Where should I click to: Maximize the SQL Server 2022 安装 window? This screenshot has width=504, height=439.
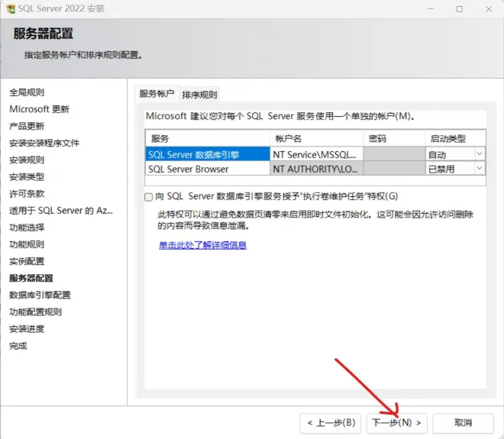tap(460, 9)
